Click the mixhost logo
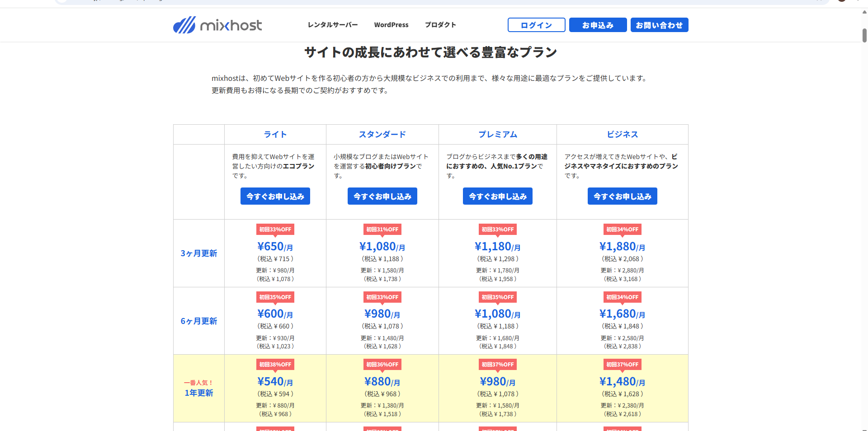868x431 pixels. tap(217, 25)
